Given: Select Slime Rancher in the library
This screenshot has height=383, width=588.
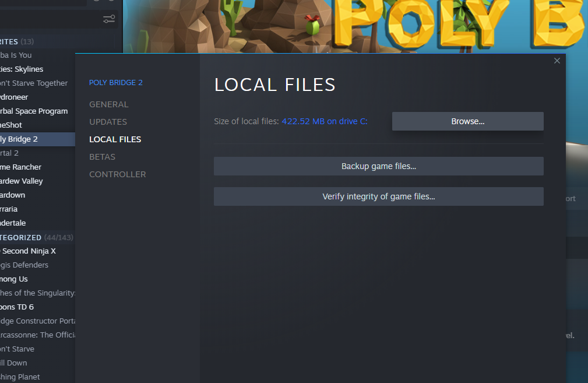Looking at the screenshot, I should pos(37,167).
